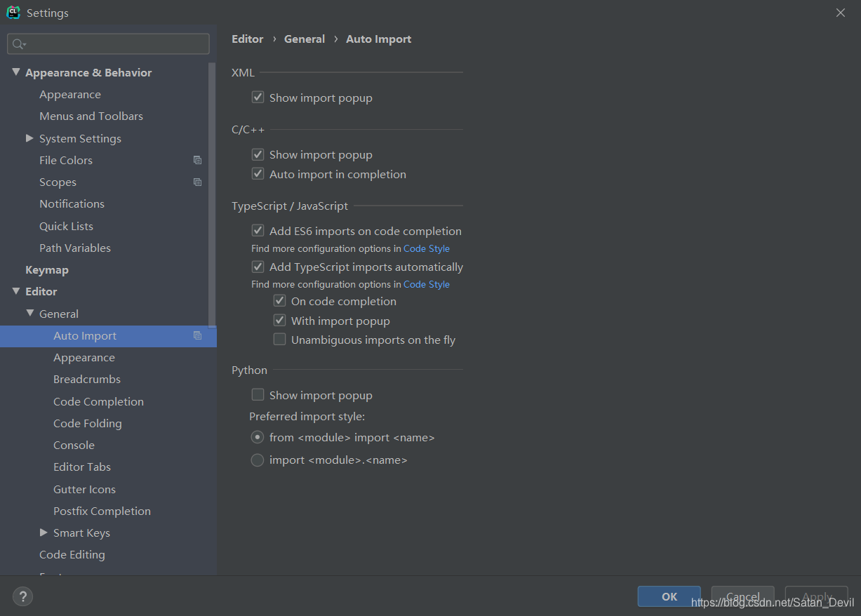Go to Notifications settings
This screenshot has width=861, height=616.
point(72,204)
